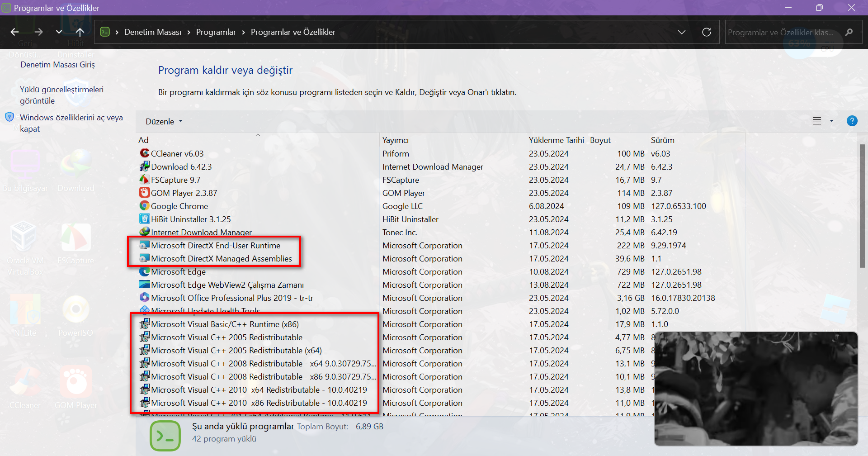The height and width of the screenshot is (456, 868).
Task: Click install date 11.08.2024 cell
Action: click(x=548, y=232)
